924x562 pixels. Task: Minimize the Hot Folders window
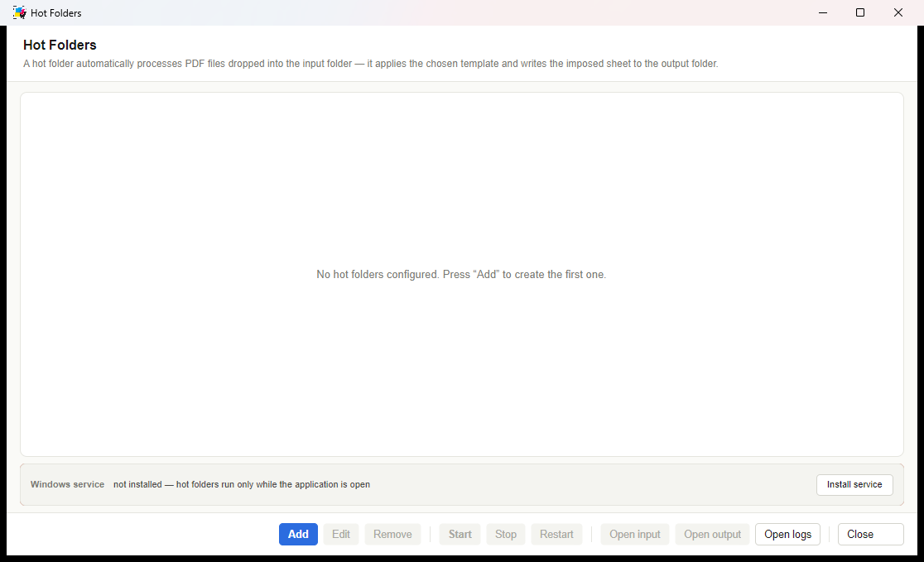[823, 12]
